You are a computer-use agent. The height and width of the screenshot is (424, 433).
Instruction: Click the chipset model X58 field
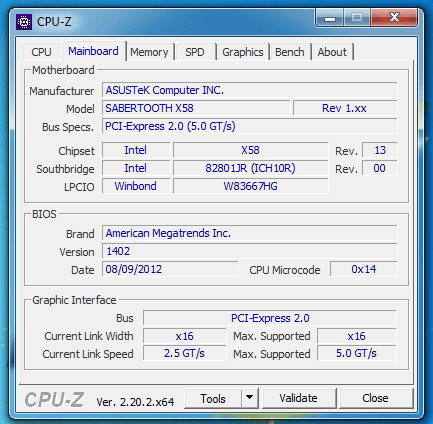[x=250, y=150]
